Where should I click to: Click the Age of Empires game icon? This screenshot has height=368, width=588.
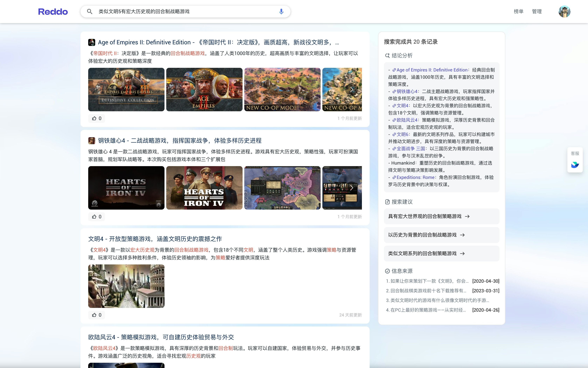point(92,42)
